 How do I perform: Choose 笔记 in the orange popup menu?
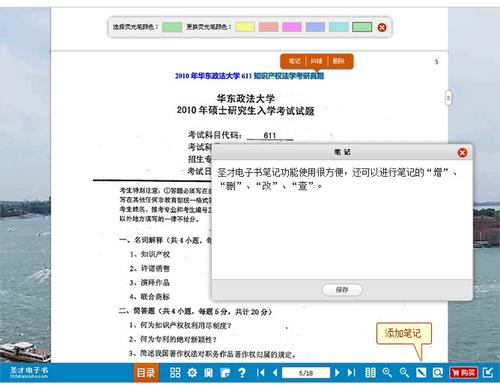[294, 61]
